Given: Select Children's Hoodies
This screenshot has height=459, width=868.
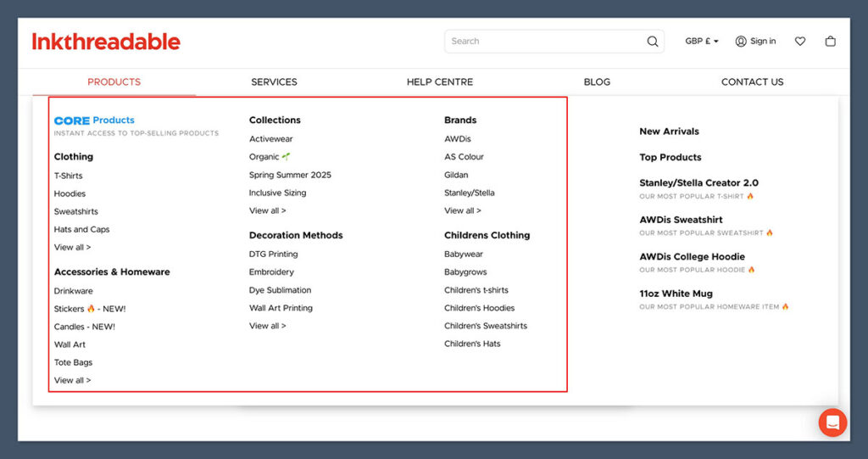Looking at the screenshot, I should click(x=480, y=308).
